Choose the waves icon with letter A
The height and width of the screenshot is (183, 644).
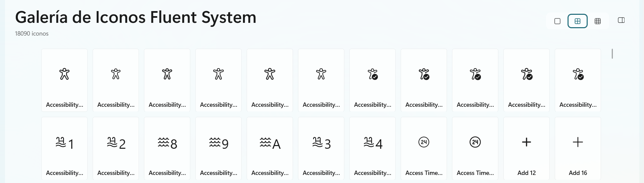coord(270,148)
